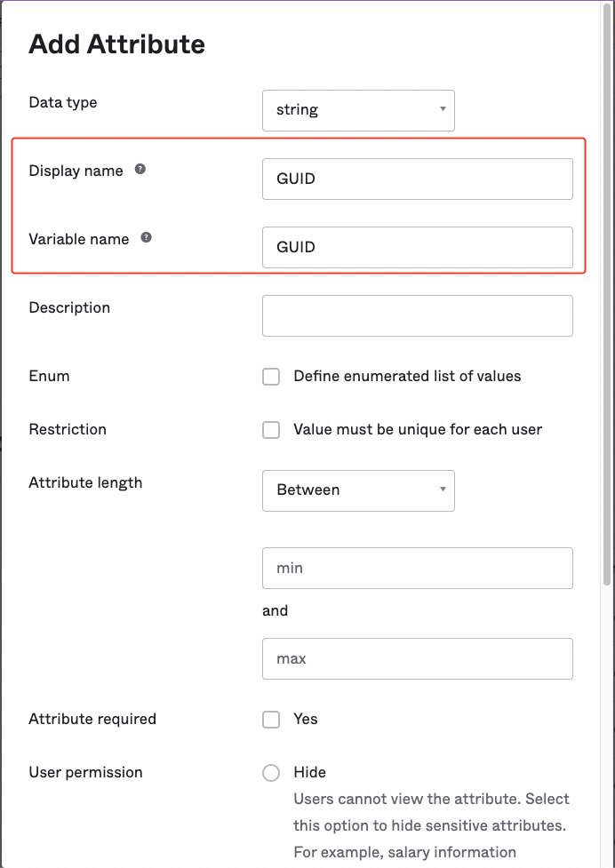Click the help icon beside Display name
Viewport: 615px width, 868px height.
pos(140,170)
